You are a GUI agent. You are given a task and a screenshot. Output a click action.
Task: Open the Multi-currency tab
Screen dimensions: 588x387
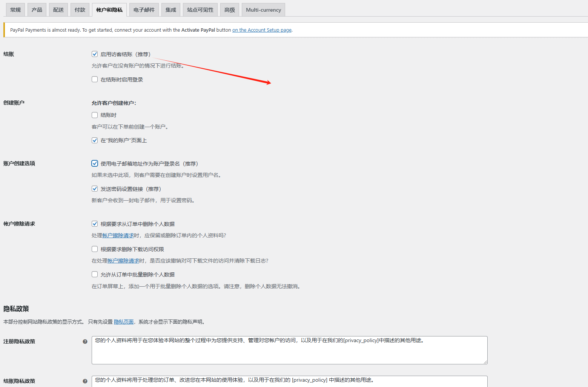click(x=263, y=10)
